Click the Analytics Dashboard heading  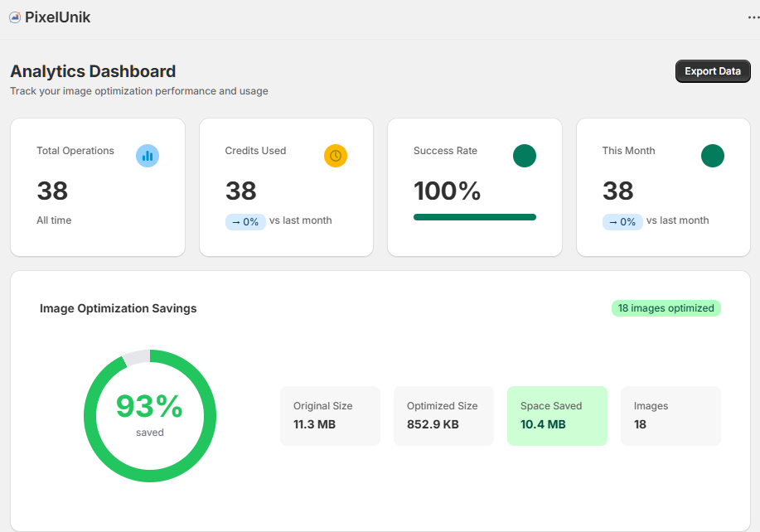click(x=93, y=71)
